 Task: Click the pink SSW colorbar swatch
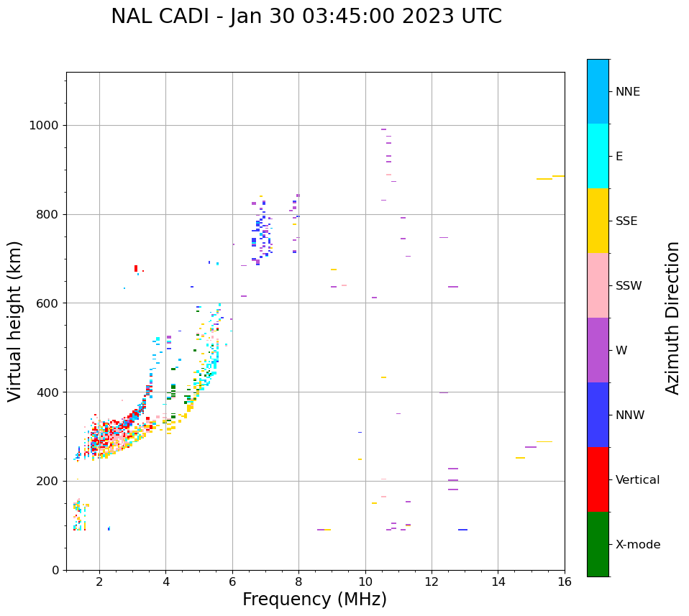pos(598,285)
